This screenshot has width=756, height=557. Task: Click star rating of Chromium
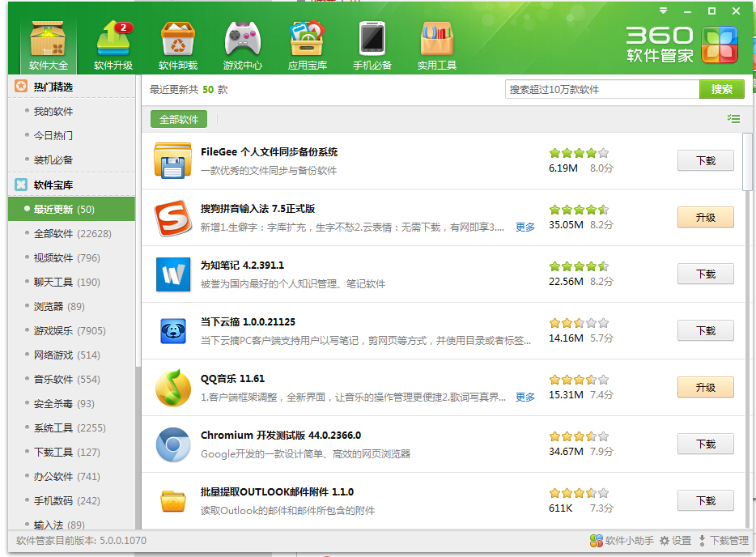579,436
